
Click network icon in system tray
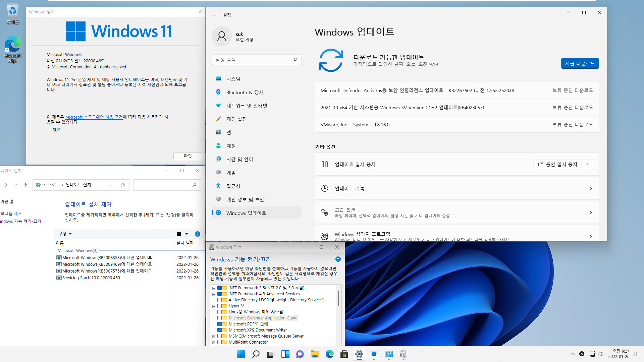click(x=592, y=354)
